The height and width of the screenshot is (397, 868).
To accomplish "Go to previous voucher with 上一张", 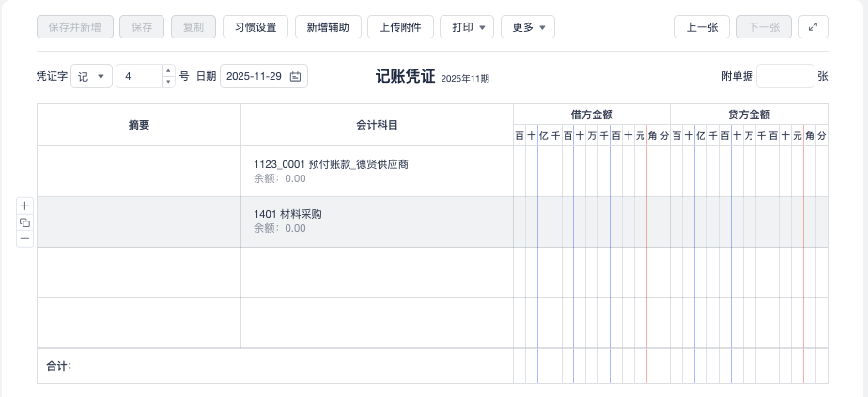I will [x=702, y=27].
